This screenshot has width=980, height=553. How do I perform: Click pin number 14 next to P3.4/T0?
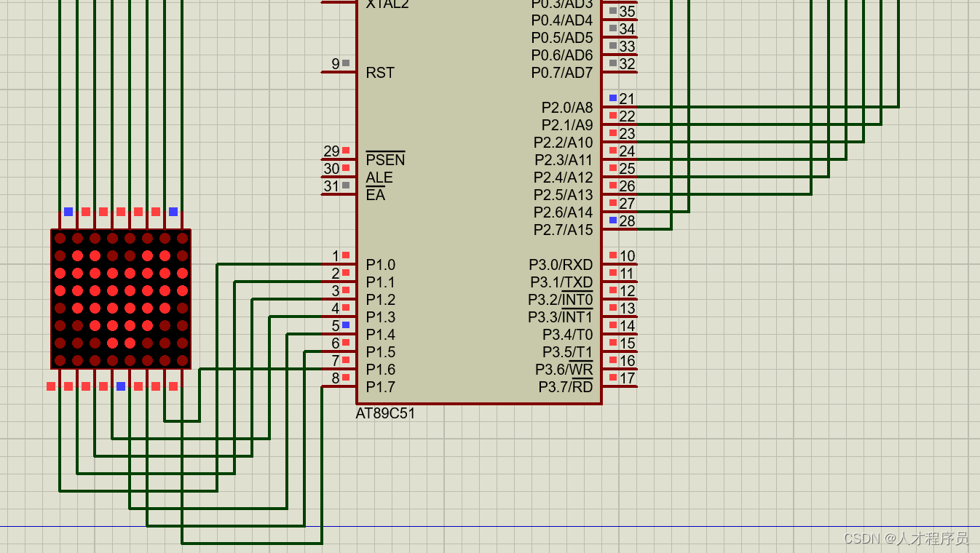point(627,326)
